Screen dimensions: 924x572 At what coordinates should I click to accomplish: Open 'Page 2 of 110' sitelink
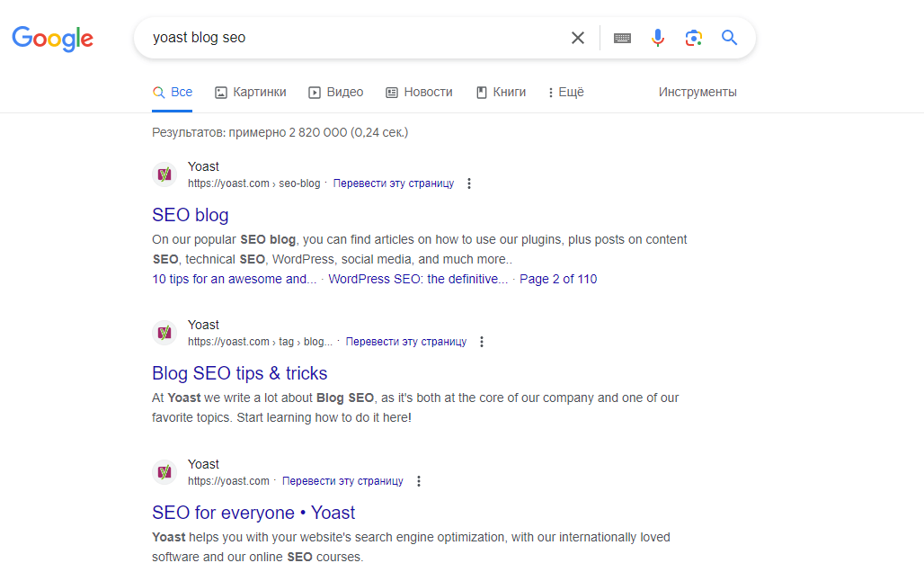pos(558,279)
